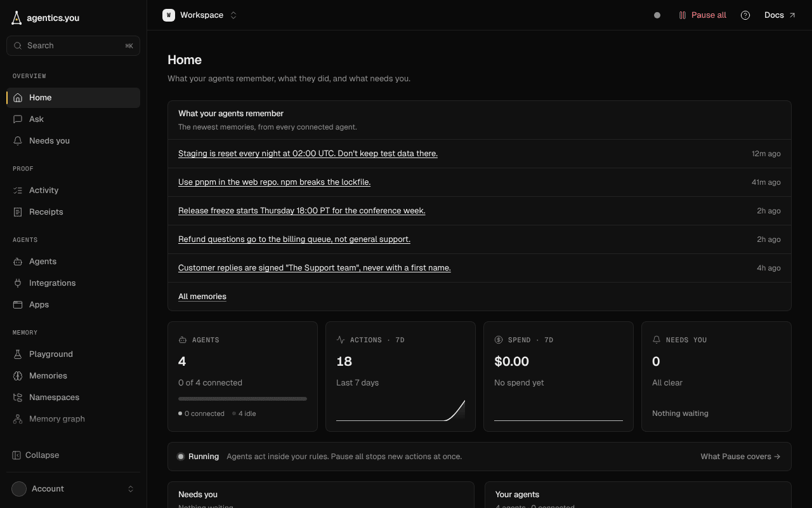
Task: Click the status dot in top bar
Action: pyautogui.click(x=657, y=15)
